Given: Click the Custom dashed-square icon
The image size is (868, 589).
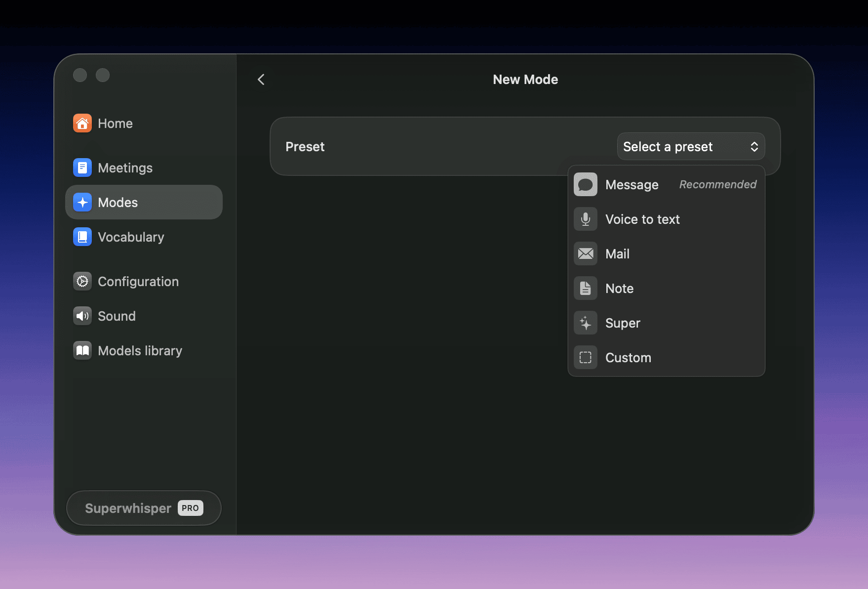Looking at the screenshot, I should 586,357.
